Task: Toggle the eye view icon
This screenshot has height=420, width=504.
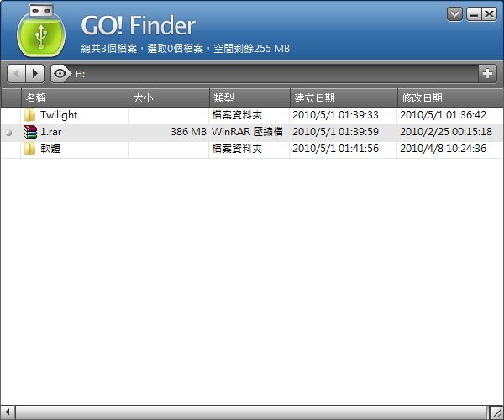Action: click(60, 74)
